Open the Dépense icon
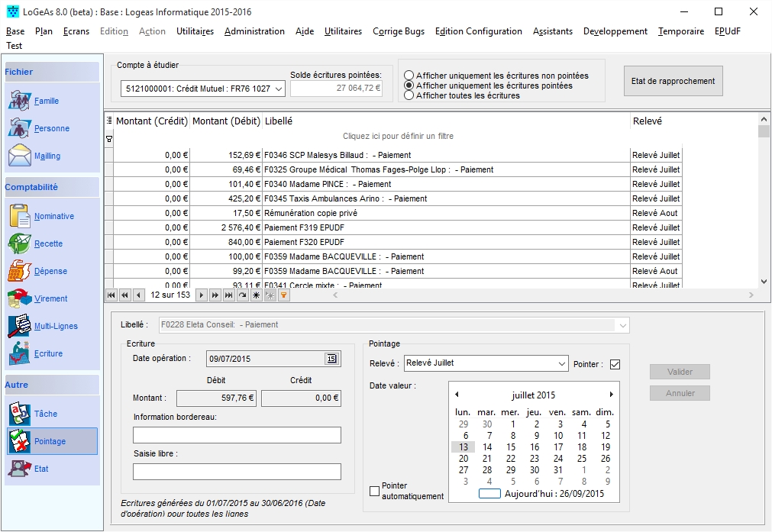This screenshot has width=772, height=532. click(x=20, y=271)
